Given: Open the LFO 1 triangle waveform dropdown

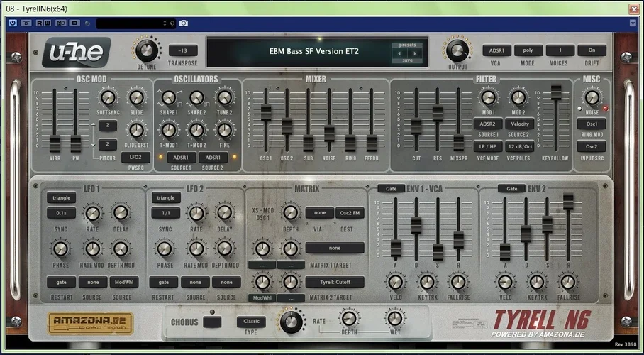Looking at the screenshot, I should click(x=62, y=198).
